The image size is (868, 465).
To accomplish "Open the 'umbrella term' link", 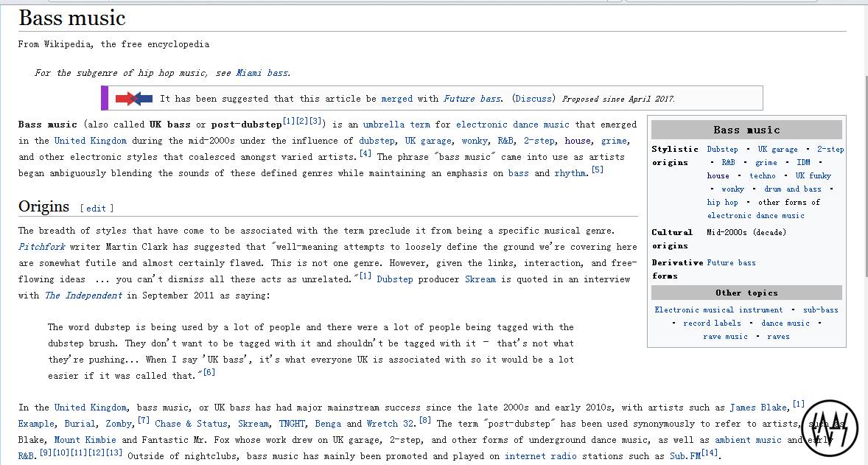I will pyautogui.click(x=396, y=125).
